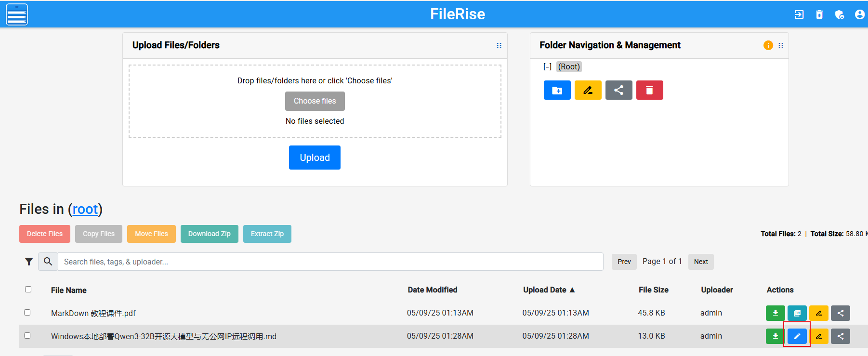Viewport: 868px width, 356px height.
Task: Open the restore-from-trash icon in header
Action: [x=819, y=14]
